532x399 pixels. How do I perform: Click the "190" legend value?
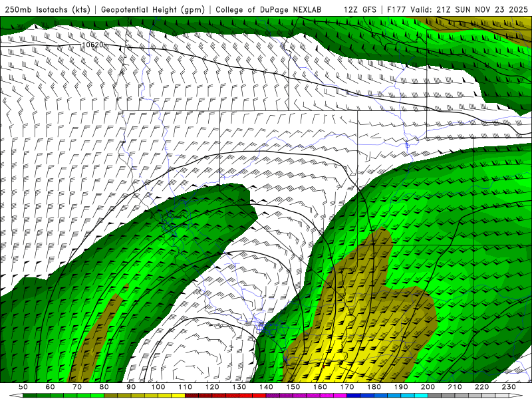401,387
